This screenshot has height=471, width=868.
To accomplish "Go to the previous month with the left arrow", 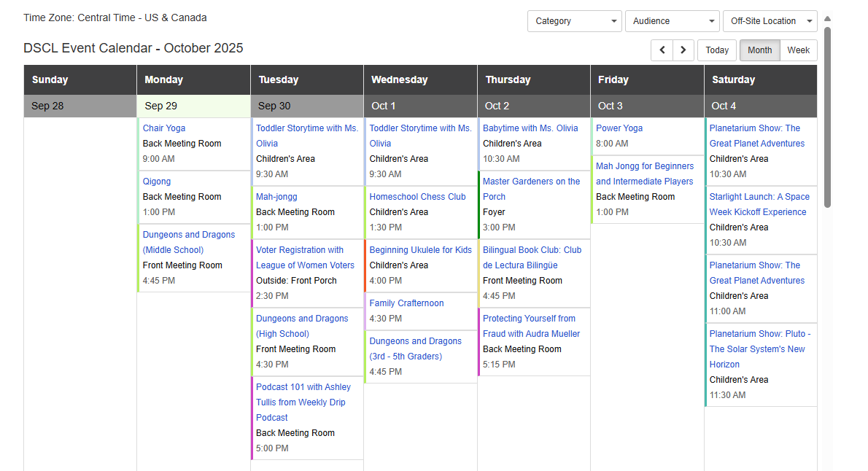I will click(x=662, y=50).
